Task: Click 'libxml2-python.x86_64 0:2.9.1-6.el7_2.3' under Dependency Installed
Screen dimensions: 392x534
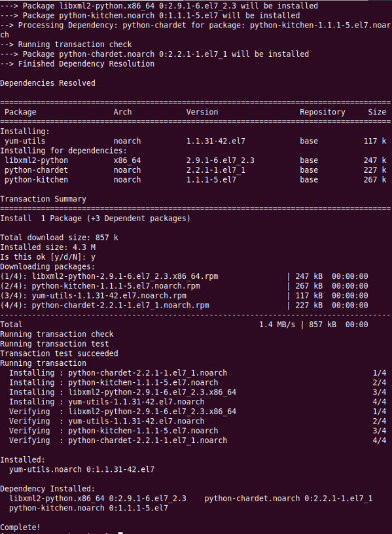Action: [x=98, y=498]
